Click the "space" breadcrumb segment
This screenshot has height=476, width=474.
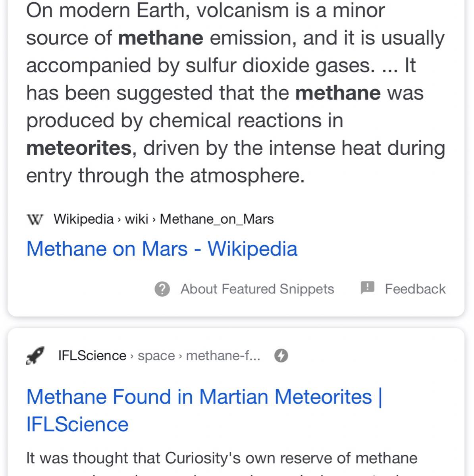pyautogui.click(x=156, y=355)
